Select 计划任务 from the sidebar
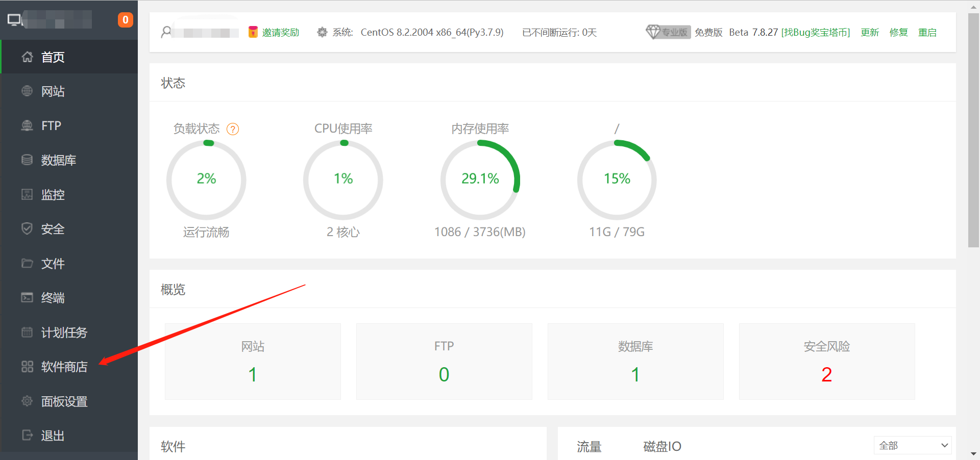 coord(69,333)
